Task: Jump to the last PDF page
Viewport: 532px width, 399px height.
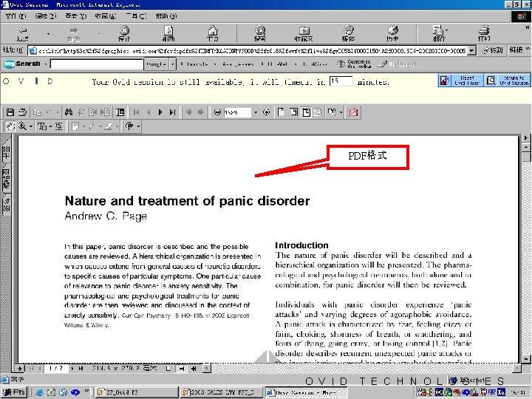Action: [172, 112]
